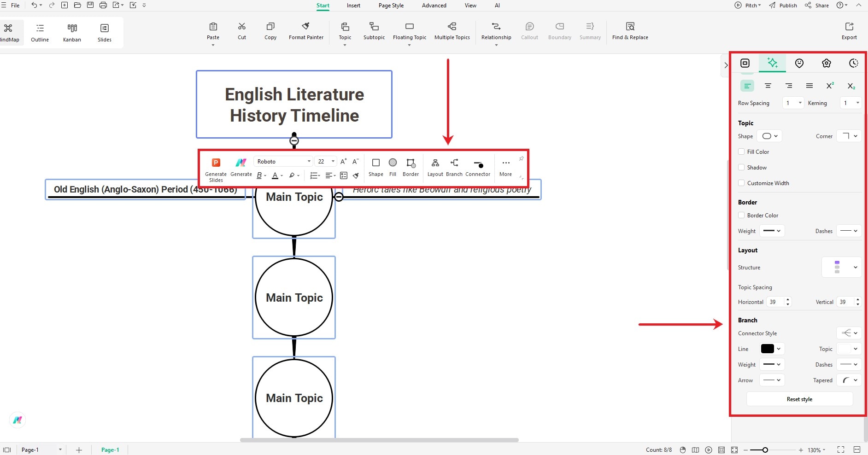Image resolution: width=868 pixels, height=455 pixels.
Task: Enable the Border Color checkbox
Action: click(741, 215)
